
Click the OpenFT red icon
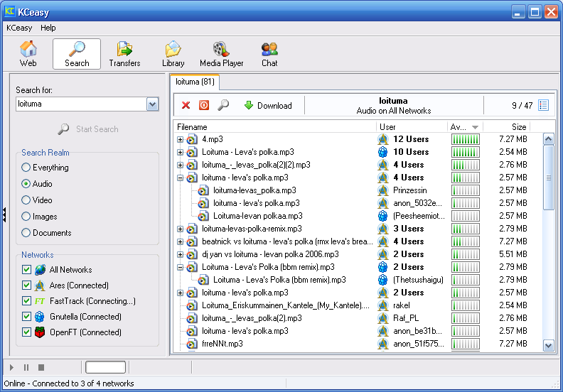pos(40,332)
